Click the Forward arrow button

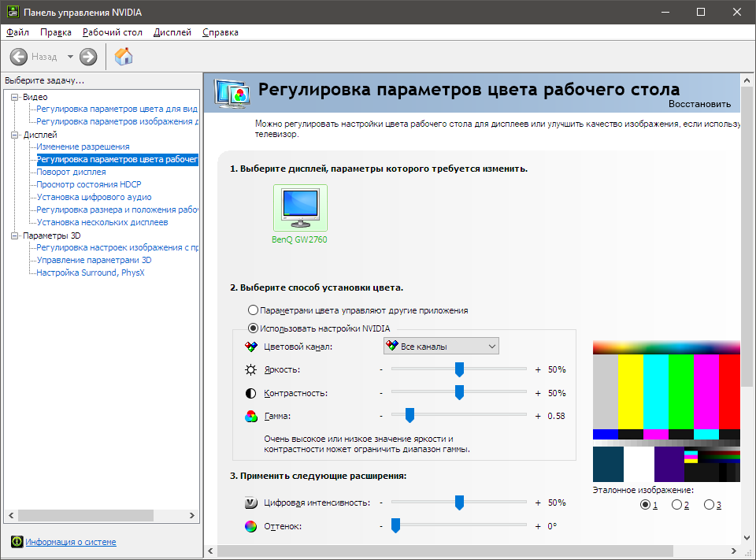[88, 57]
